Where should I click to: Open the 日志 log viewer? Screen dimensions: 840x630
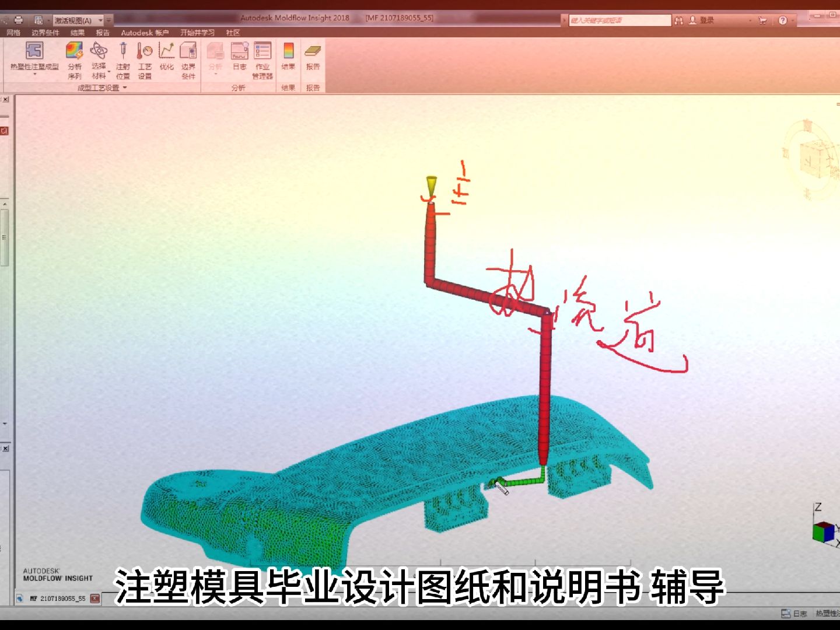coord(240,57)
